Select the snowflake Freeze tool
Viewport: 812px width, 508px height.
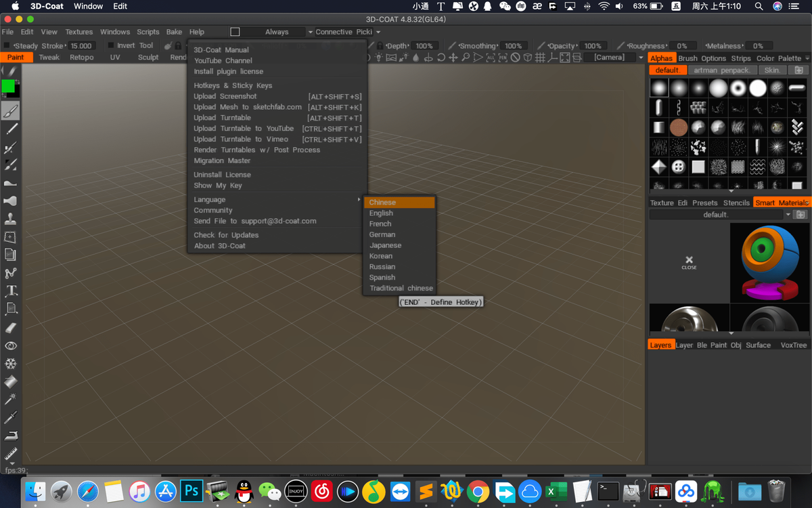(x=11, y=364)
